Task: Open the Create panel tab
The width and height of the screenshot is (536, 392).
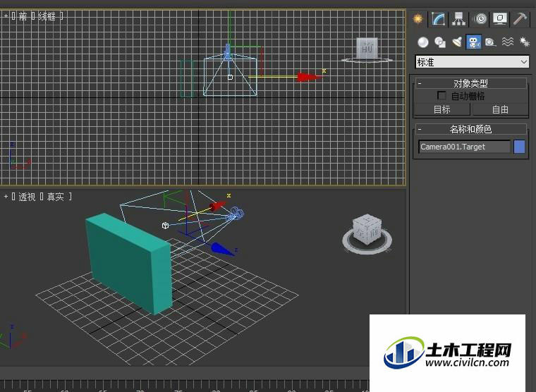Action: tap(418, 18)
